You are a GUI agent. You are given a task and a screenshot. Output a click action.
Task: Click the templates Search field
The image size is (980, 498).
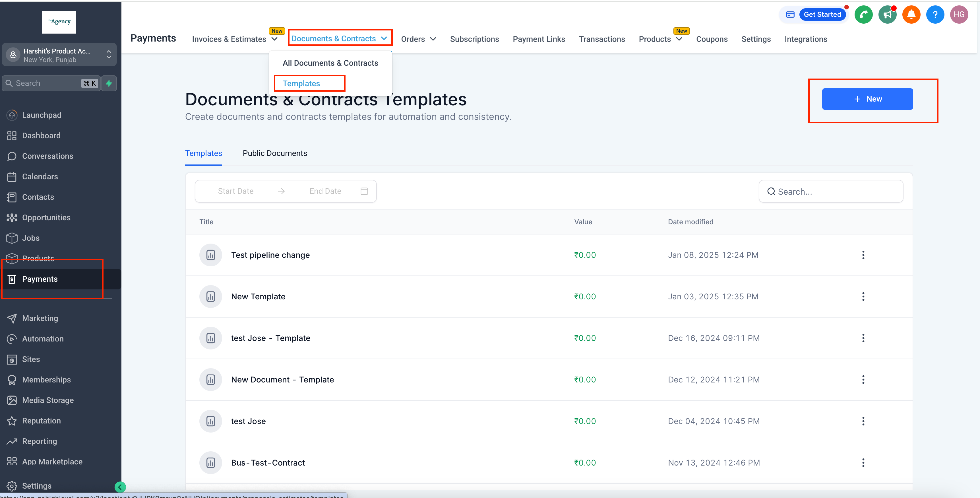pyautogui.click(x=830, y=192)
